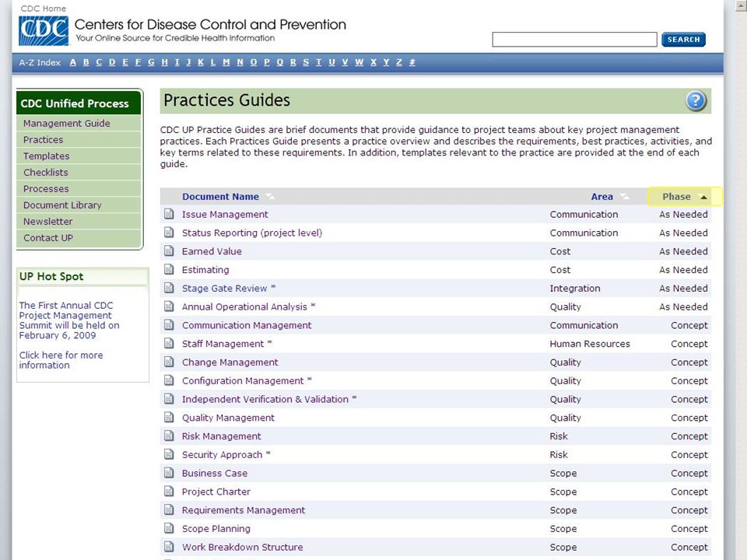Focus the site search text box

tap(574, 40)
